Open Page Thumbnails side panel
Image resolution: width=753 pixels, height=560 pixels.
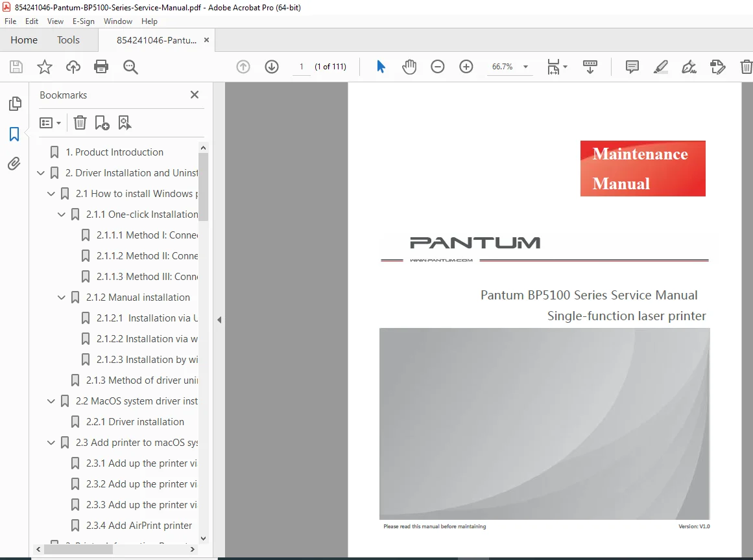tap(15, 104)
